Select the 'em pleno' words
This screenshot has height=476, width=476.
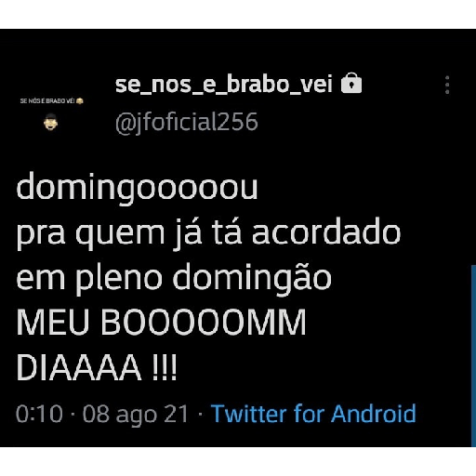89,278
